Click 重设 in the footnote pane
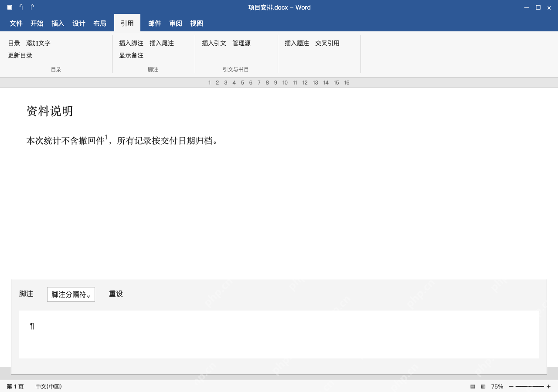The width and height of the screenshot is (558, 392). click(116, 294)
